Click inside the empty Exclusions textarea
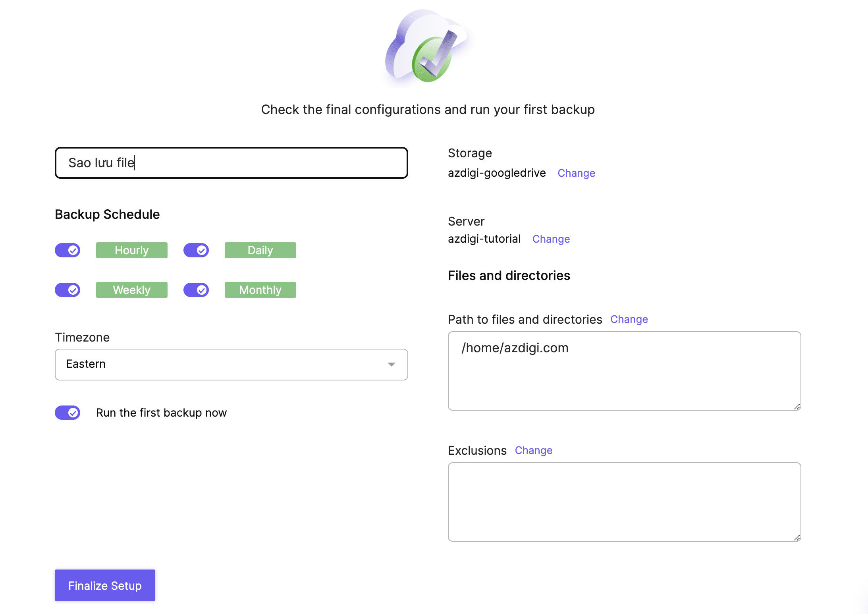The width and height of the screenshot is (868, 614). (x=624, y=502)
